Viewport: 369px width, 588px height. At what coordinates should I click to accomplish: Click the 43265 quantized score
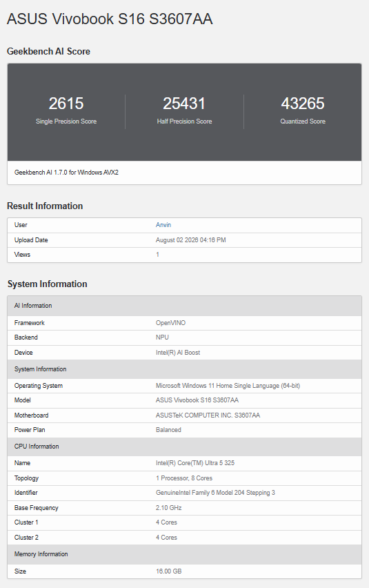(x=303, y=104)
